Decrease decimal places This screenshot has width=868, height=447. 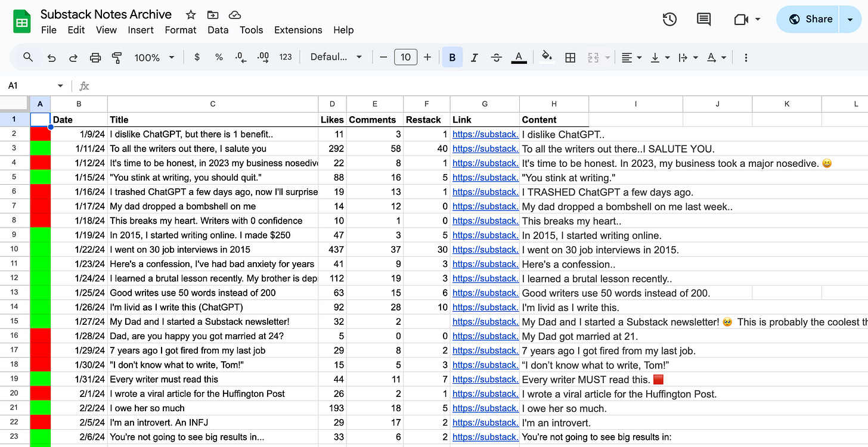(241, 57)
